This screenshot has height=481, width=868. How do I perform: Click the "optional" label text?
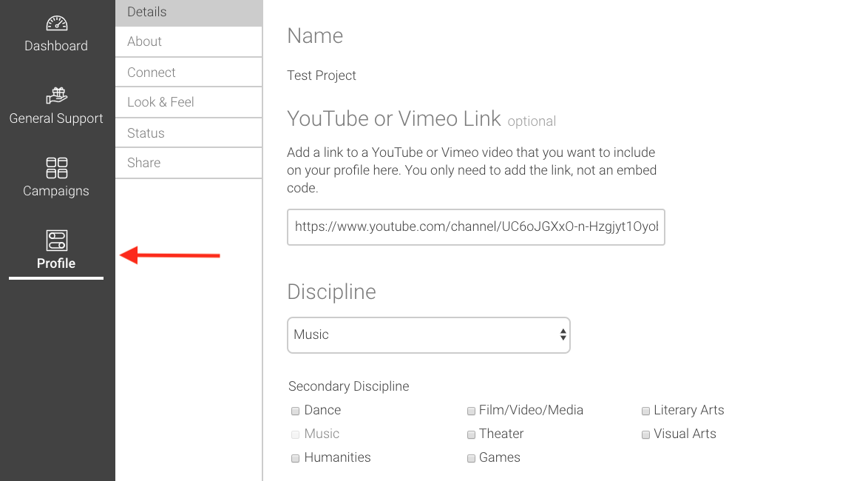[x=532, y=121]
